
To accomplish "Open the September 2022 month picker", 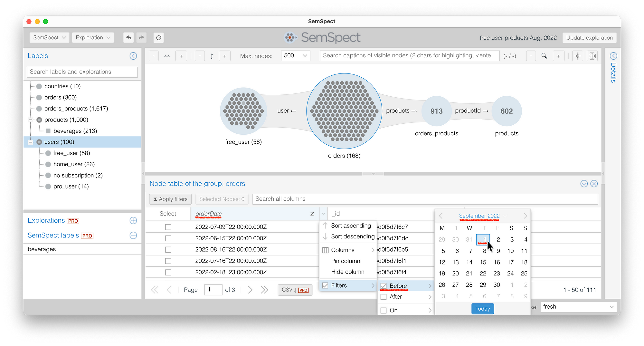I will point(479,216).
